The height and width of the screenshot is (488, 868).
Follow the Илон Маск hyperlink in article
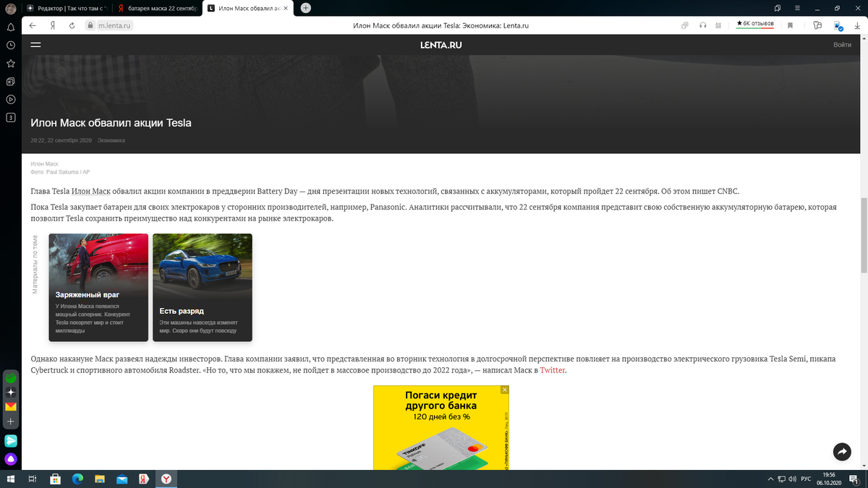[x=91, y=192]
